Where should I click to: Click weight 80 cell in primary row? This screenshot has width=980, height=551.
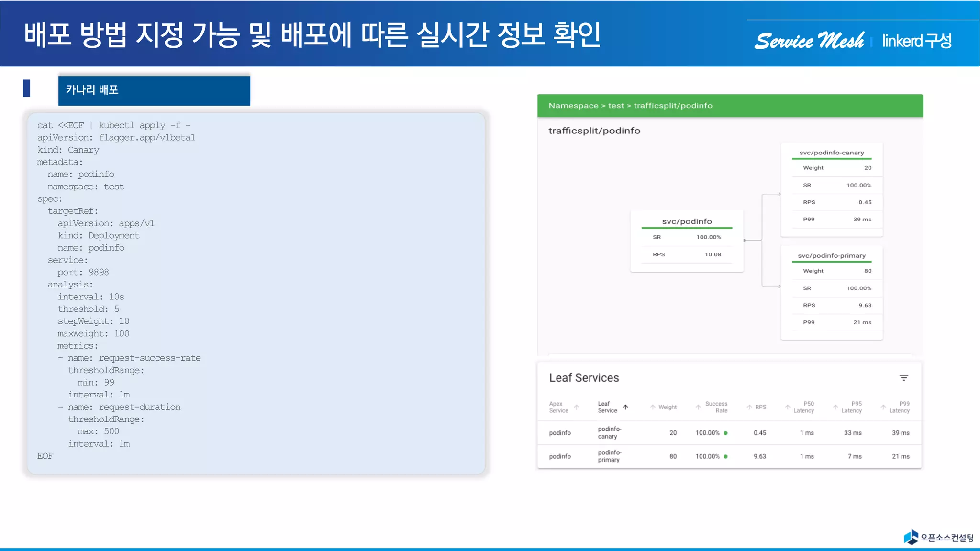(x=673, y=456)
